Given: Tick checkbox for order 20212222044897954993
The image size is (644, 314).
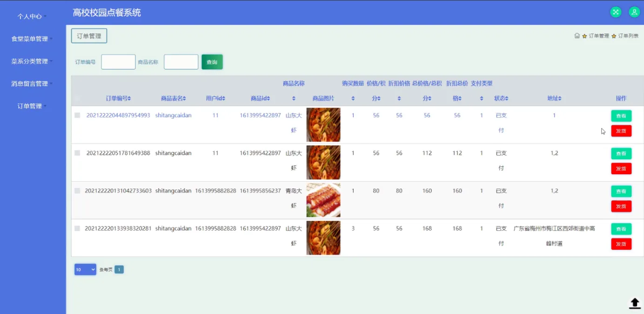Looking at the screenshot, I should [x=77, y=115].
